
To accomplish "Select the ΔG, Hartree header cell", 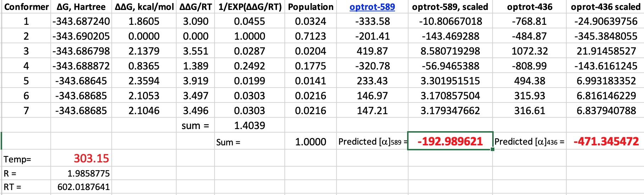I will [81, 7].
